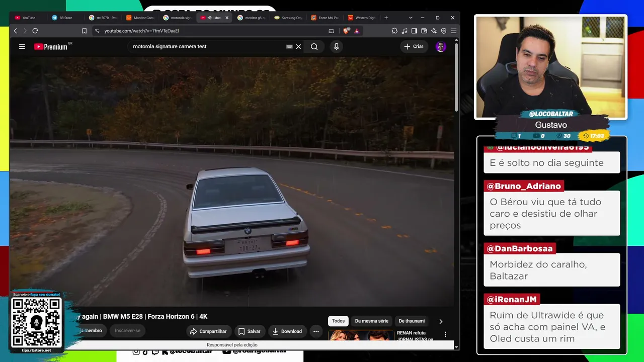Show more filter chips with right arrow
This screenshot has width=644, height=362.
coord(441,321)
